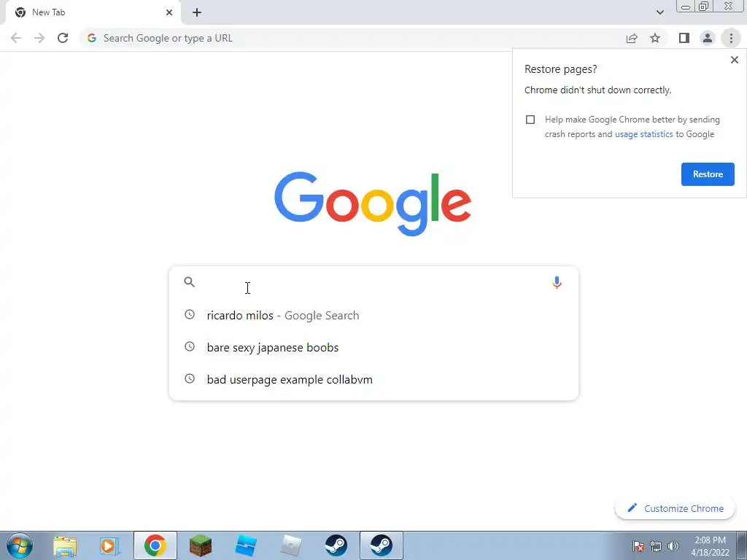Open the first Steam taskbar icon
This screenshot has height=560, width=747.
coord(336,545)
